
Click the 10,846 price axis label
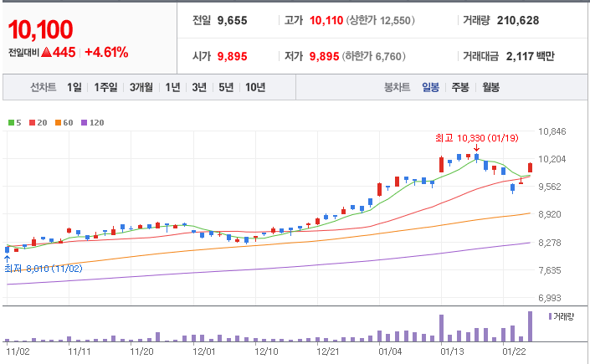pyautogui.click(x=552, y=131)
